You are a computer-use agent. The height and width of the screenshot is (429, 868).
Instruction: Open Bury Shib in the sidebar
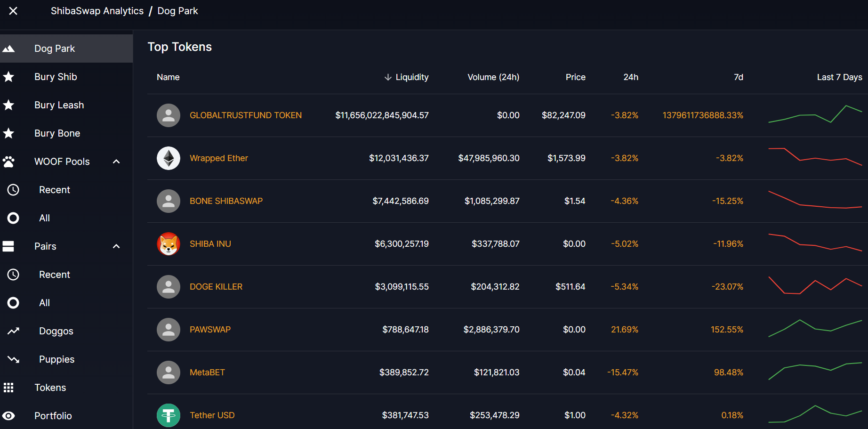66,77
